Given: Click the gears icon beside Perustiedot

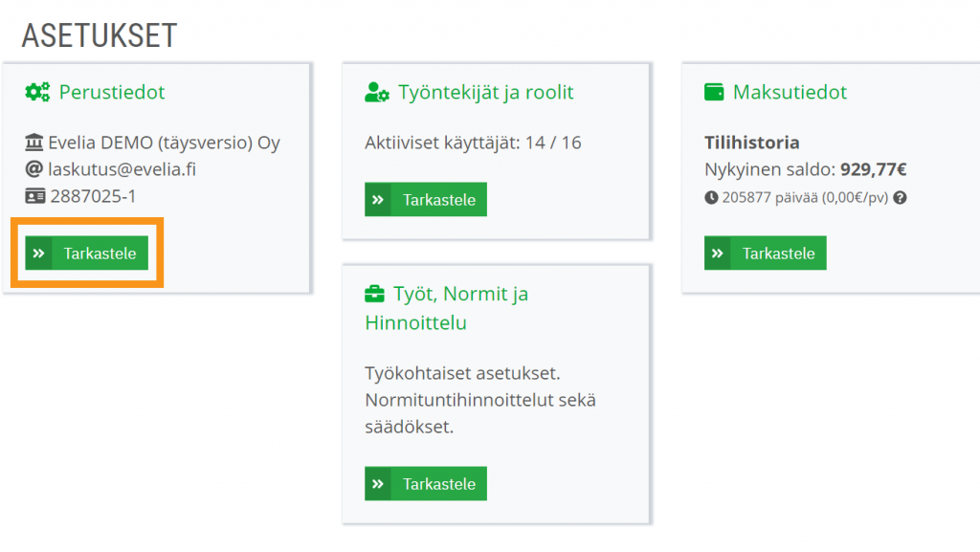Looking at the screenshot, I should tap(37, 93).
